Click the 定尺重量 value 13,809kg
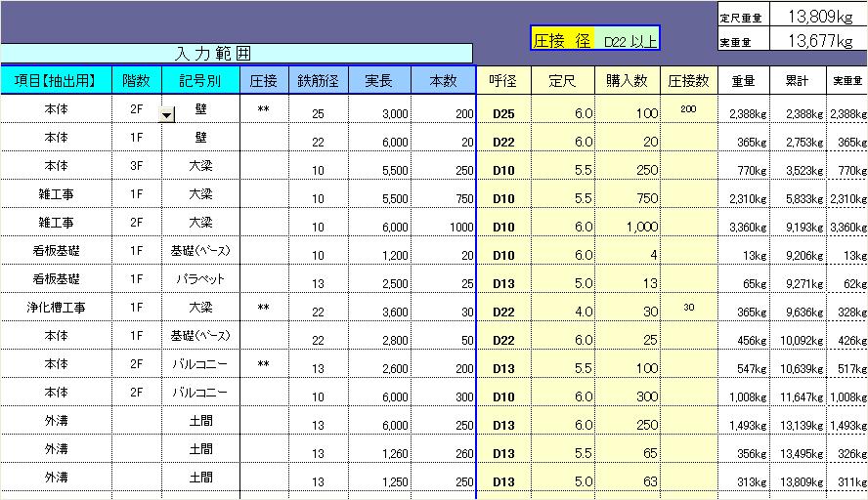The height and width of the screenshot is (500, 868). [818, 16]
